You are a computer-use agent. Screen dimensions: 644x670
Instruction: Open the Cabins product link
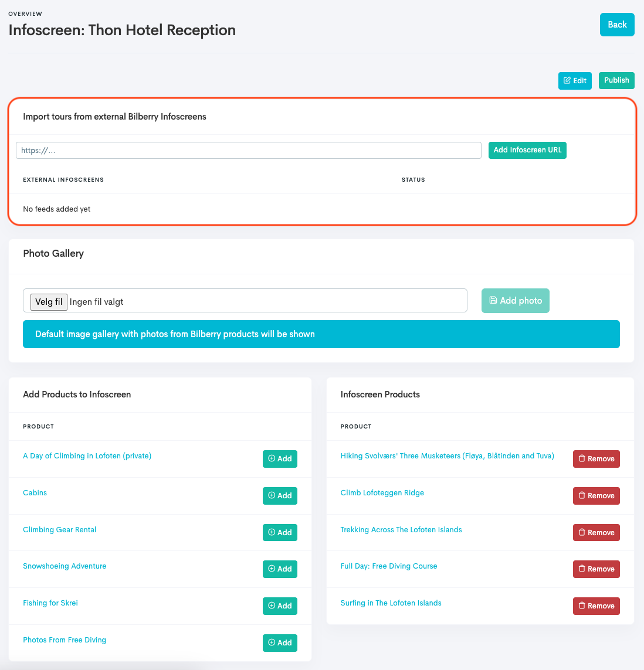point(35,492)
